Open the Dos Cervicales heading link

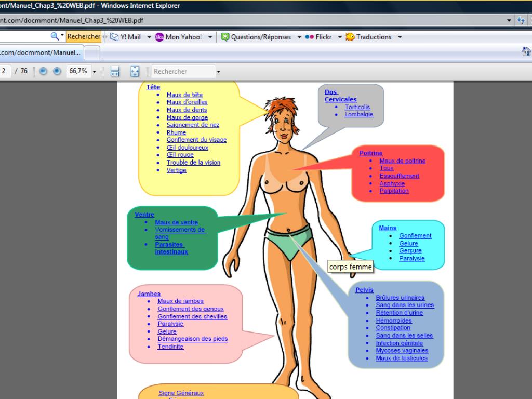tap(340, 96)
